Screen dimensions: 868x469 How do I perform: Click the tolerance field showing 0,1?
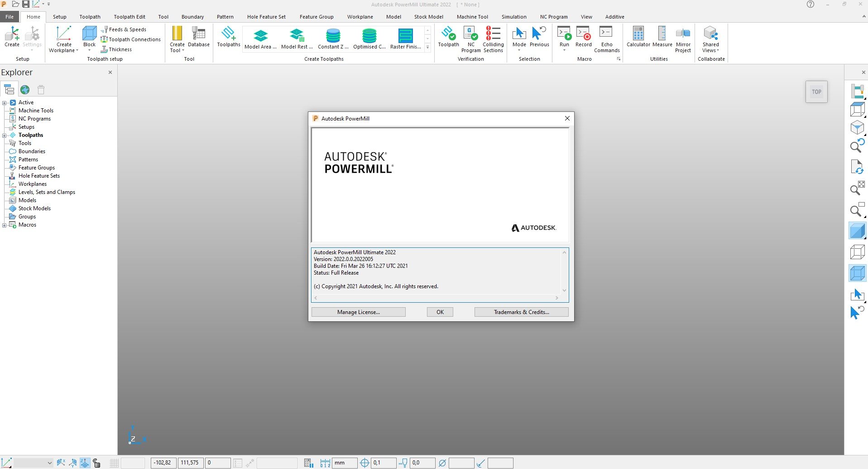[x=384, y=463]
